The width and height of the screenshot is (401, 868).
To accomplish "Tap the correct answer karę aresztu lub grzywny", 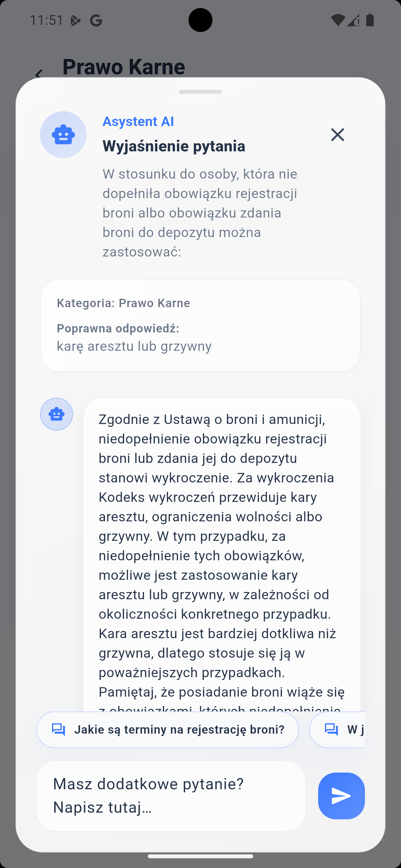I will tap(134, 346).
